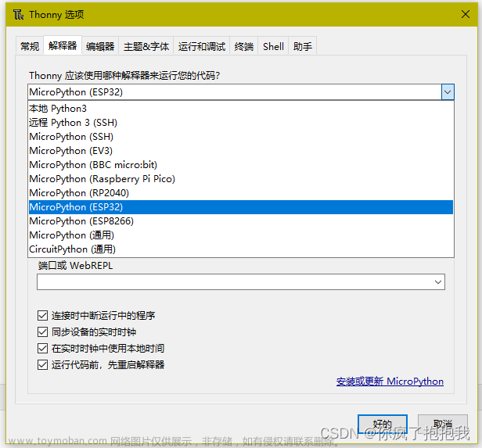Expand the 端口或 WebREPL dropdown
Screen dimensions: 482x448
click(x=438, y=282)
